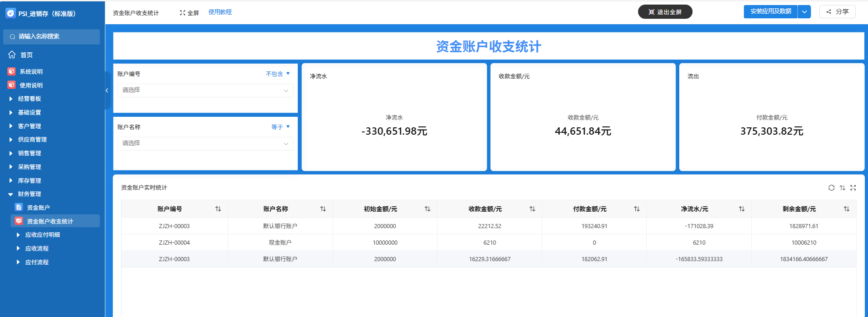Sort by 收款金额/元 column
Screen dimensions: 868x317
click(x=532, y=209)
